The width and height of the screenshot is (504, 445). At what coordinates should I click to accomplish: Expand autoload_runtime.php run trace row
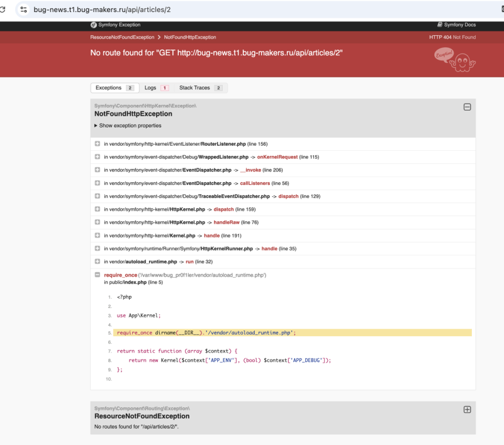(98, 261)
